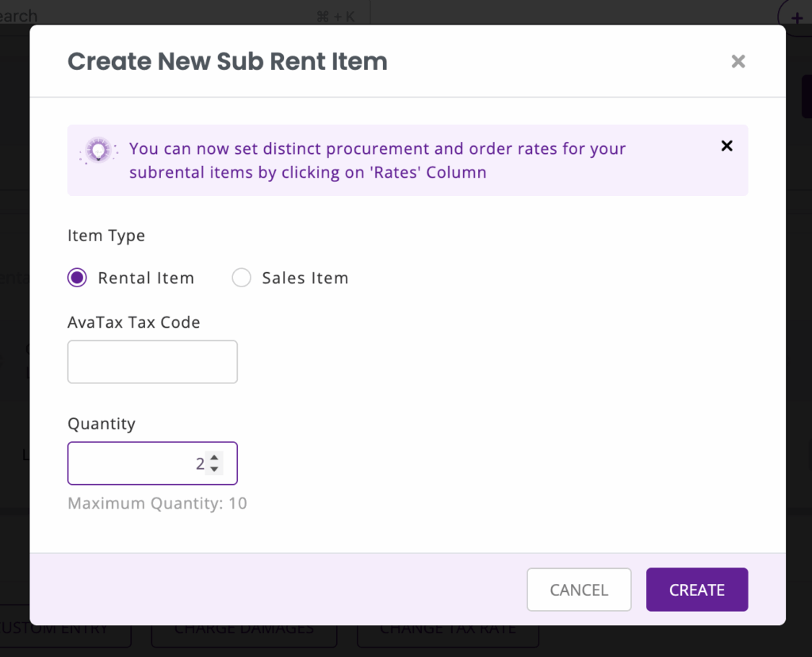
Task: Click the Rental Item label text
Action: (146, 279)
